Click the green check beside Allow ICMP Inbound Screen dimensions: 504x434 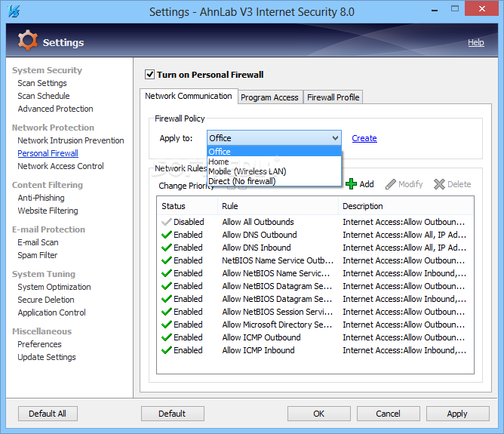[167, 350]
